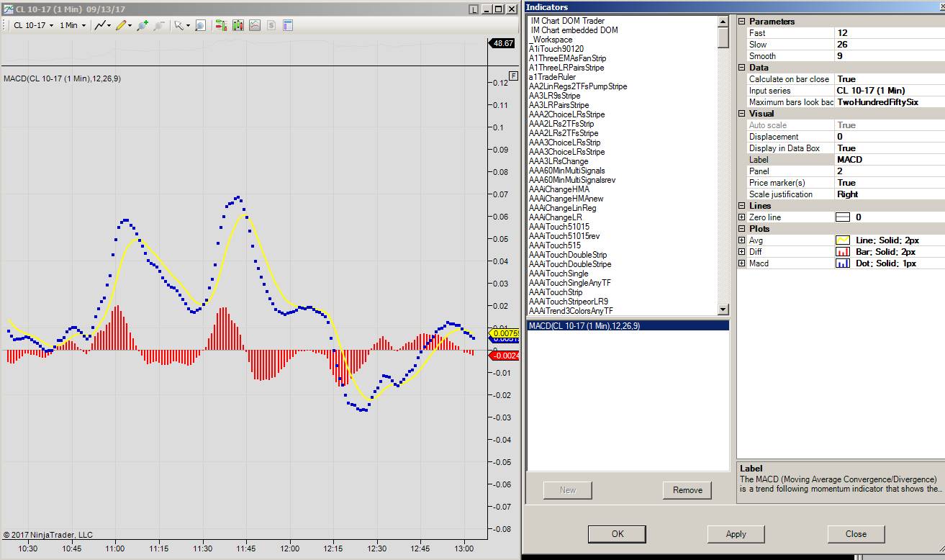Open the CL 10-17 instrument dropdown
Screen dimensions: 945x560
34,25
